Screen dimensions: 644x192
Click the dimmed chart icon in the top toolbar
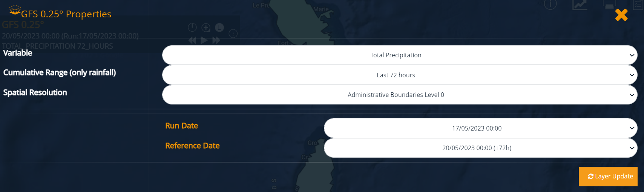click(580, 5)
